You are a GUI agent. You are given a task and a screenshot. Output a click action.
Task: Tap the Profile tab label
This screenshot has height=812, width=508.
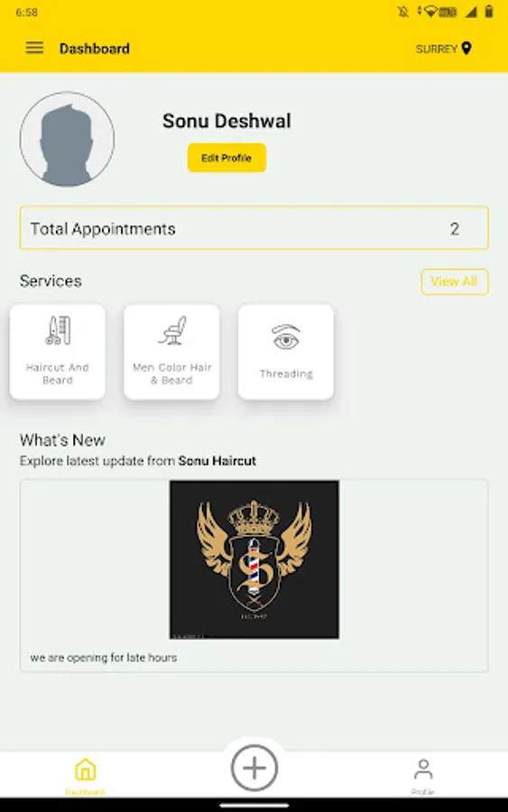coord(422,792)
